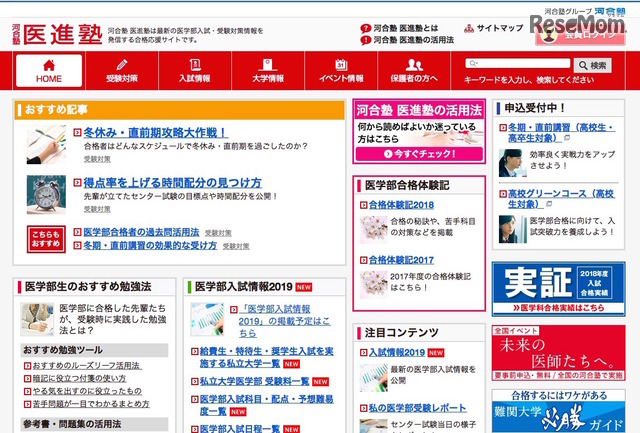Open 冬期・直前講習（高校生・高卒生対象） link
Screen dimensions: 640x433
click(561, 133)
